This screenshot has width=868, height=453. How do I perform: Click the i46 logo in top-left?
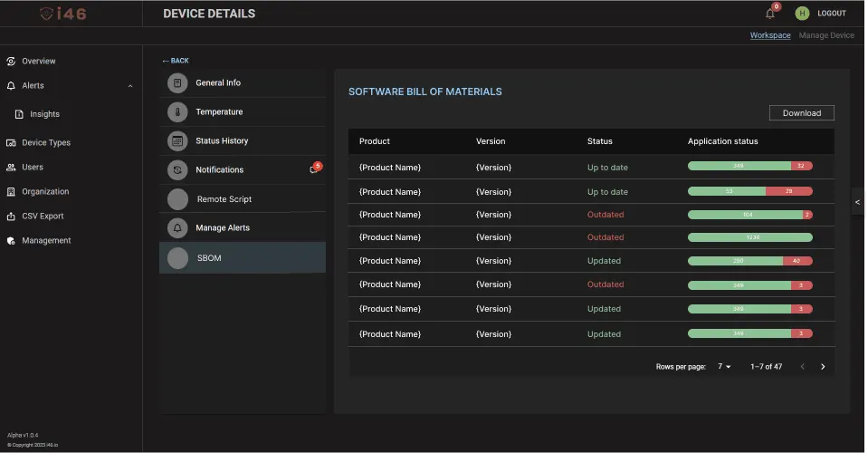(x=63, y=14)
